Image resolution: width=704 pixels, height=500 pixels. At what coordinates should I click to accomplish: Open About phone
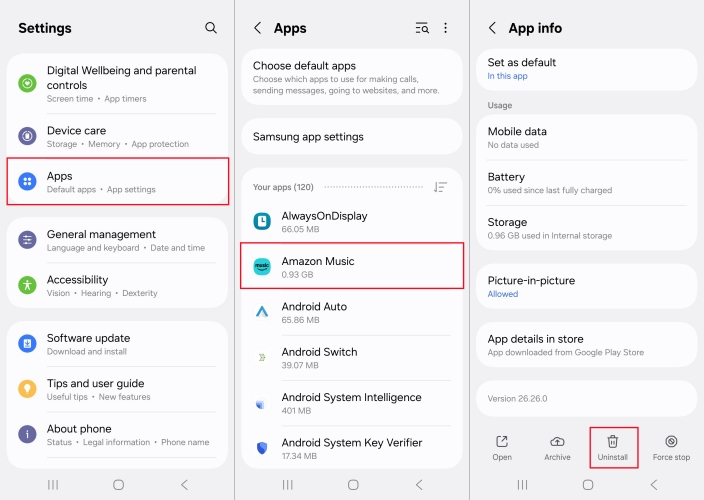click(118, 434)
